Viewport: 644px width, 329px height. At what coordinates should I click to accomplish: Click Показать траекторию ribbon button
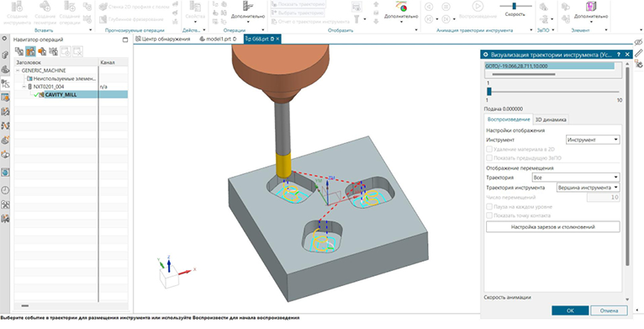pyautogui.click(x=298, y=4)
